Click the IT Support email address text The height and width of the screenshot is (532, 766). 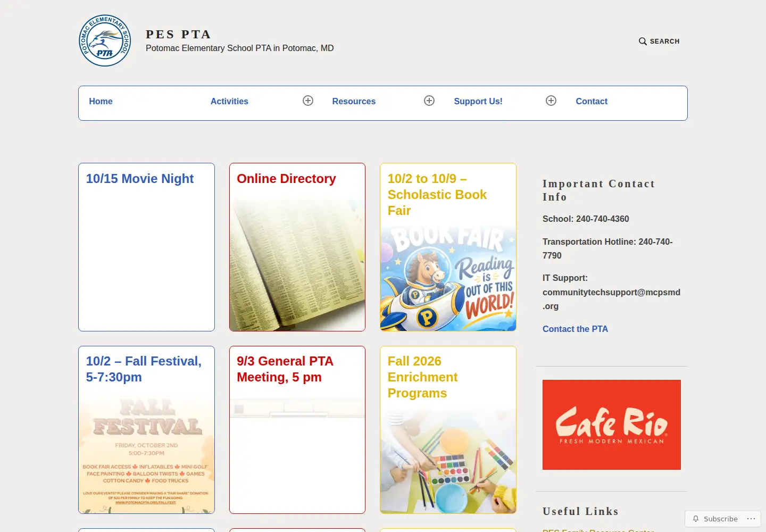(x=611, y=299)
